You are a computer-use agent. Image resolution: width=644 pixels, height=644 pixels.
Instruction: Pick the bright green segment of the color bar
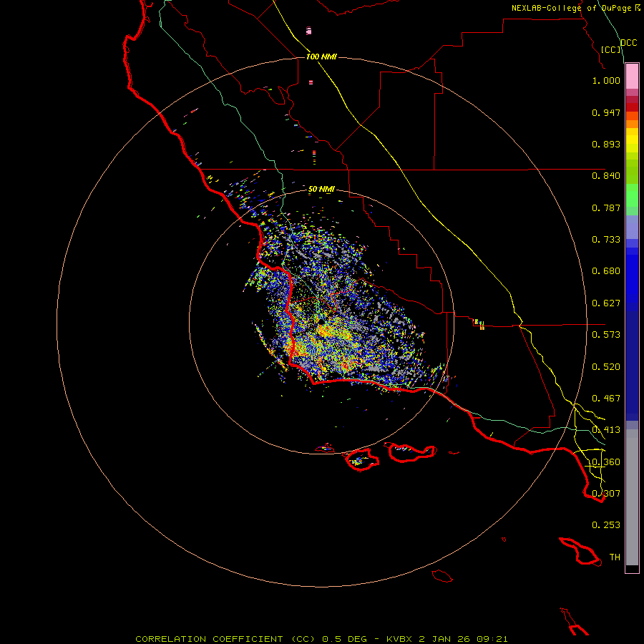coord(632,195)
